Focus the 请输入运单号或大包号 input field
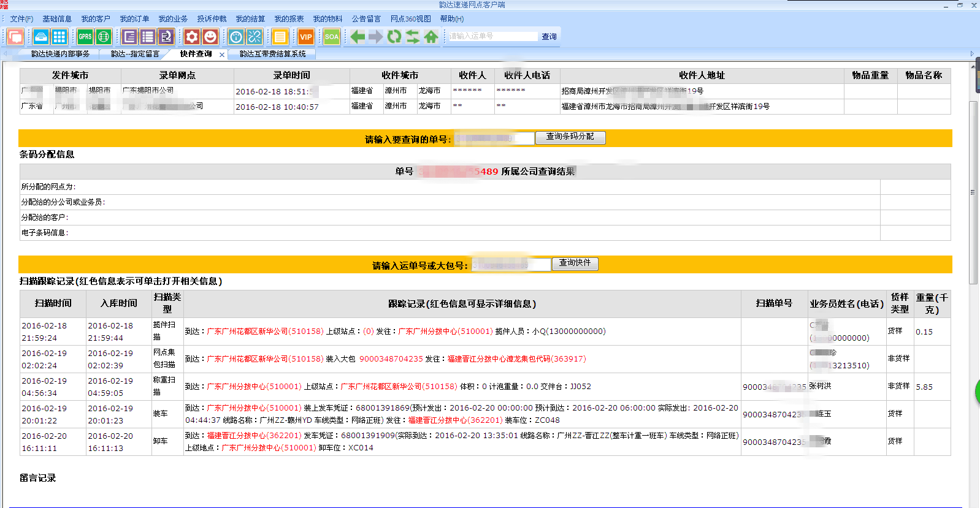 point(511,265)
